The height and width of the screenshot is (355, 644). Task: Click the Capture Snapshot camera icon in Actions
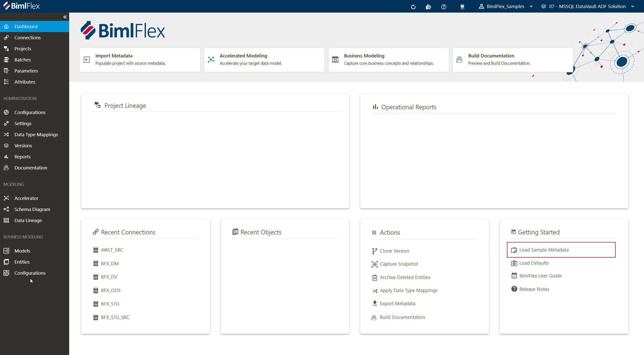374,264
